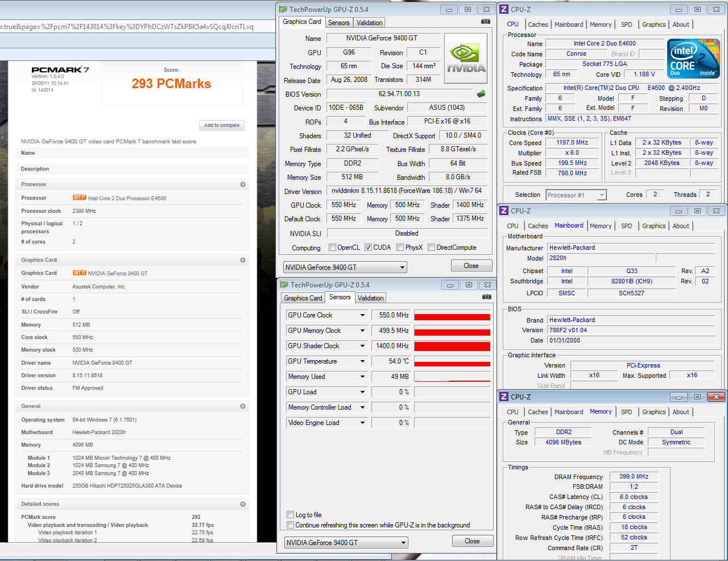728x561 pixels.
Task: Click camera screenshot icon in top GPU-Z window
Action: [x=485, y=22]
